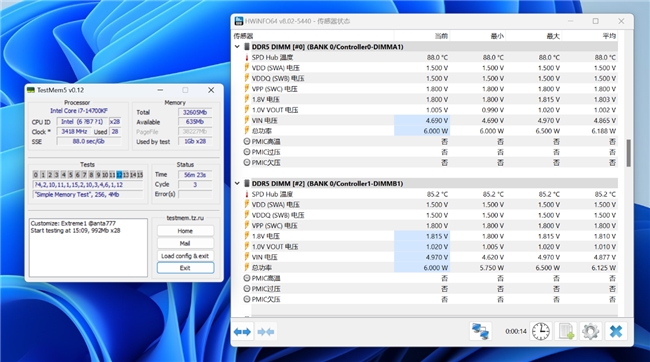This screenshot has width=650, height=362.
Task: Click the expand-view double blue arrows icon
Action: click(x=242, y=332)
